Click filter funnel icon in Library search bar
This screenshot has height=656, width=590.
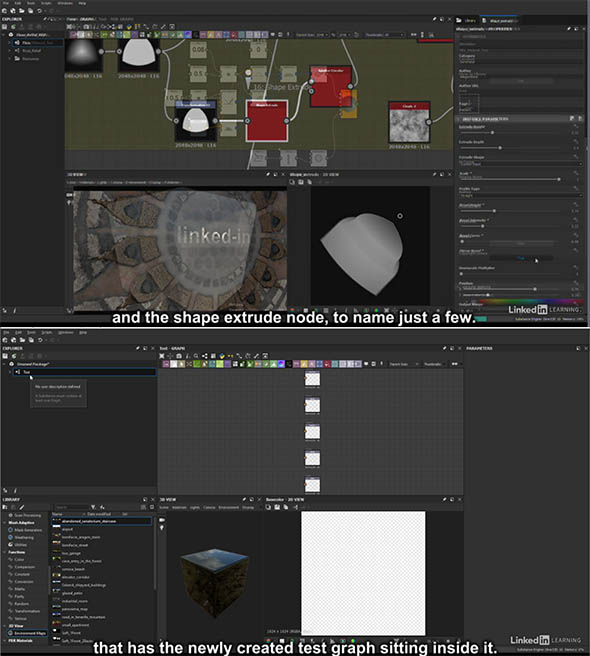point(93,507)
